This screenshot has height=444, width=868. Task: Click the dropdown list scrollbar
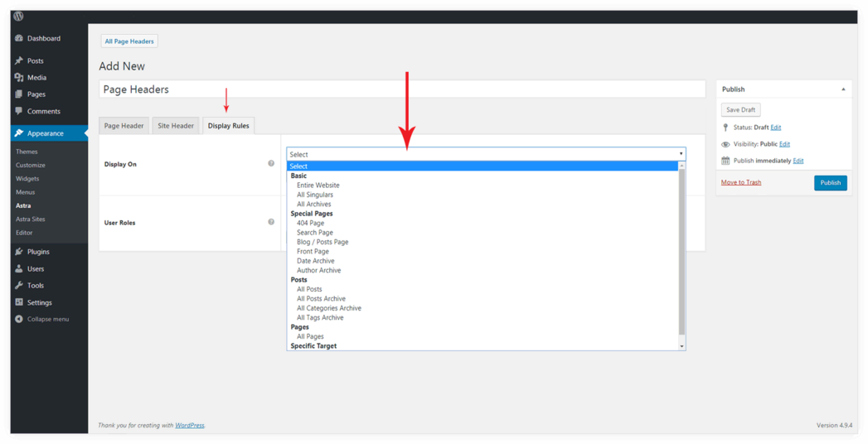coord(681,249)
